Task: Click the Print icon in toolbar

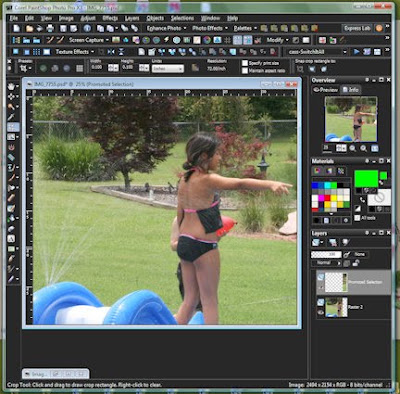Action: [50, 28]
